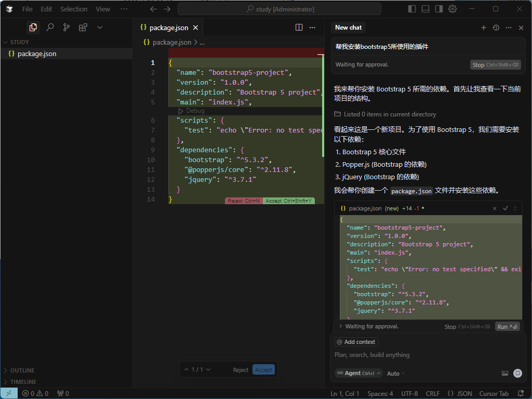
Task: Switch to the package.json editor tab
Action: point(168,28)
